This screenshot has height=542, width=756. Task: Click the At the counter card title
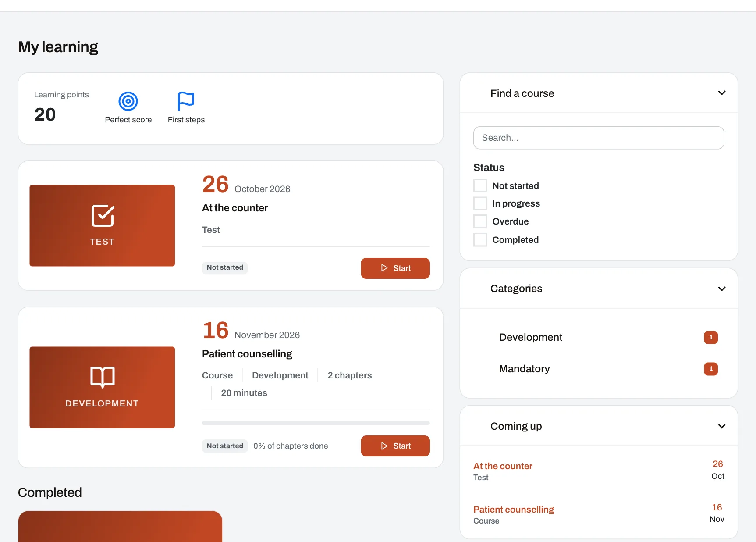[x=235, y=208]
